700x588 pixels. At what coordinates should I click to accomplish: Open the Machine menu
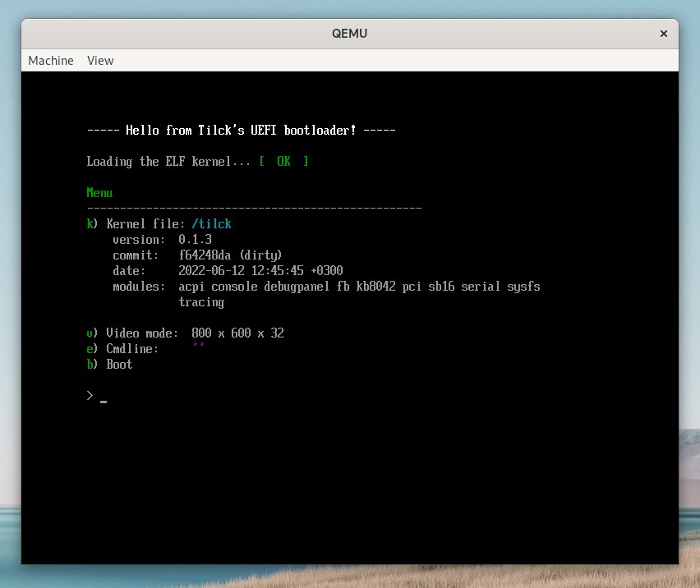pyautogui.click(x=51, y=60)
